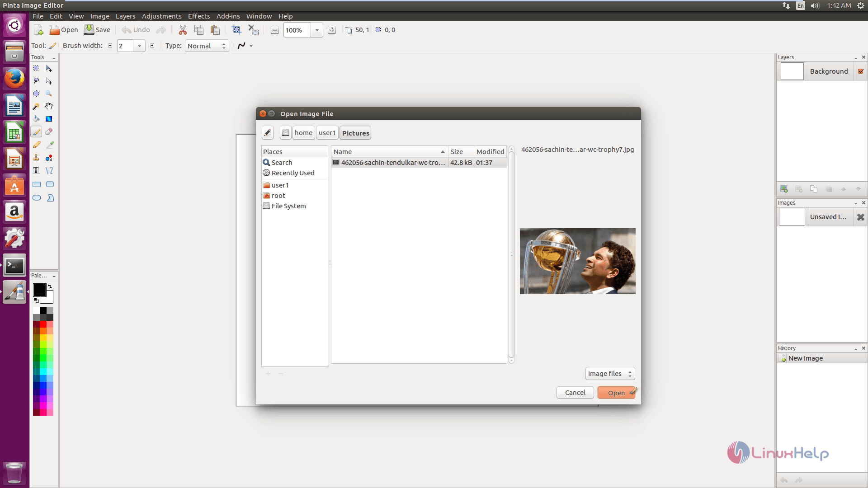Open Firefox from the Ubuntu launcher

click(x=14, y=79)
